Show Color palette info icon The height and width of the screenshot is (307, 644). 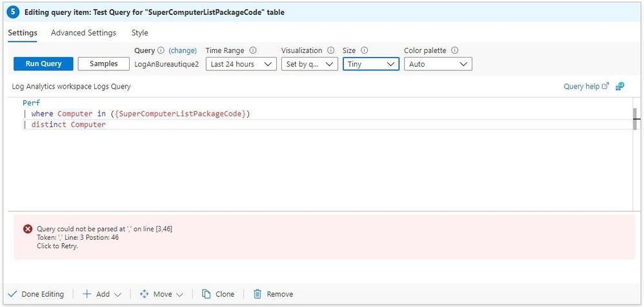point(455,50)
